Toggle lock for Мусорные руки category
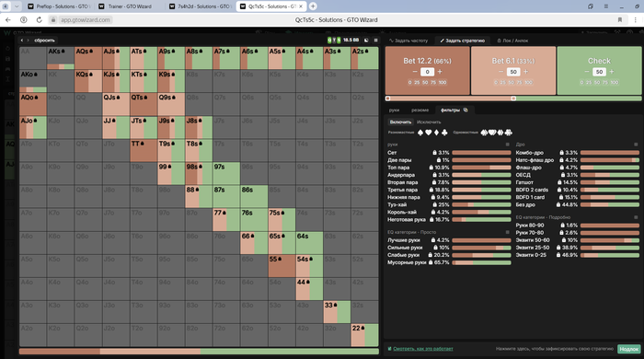644x359 pixels. (x=431, y=262)
